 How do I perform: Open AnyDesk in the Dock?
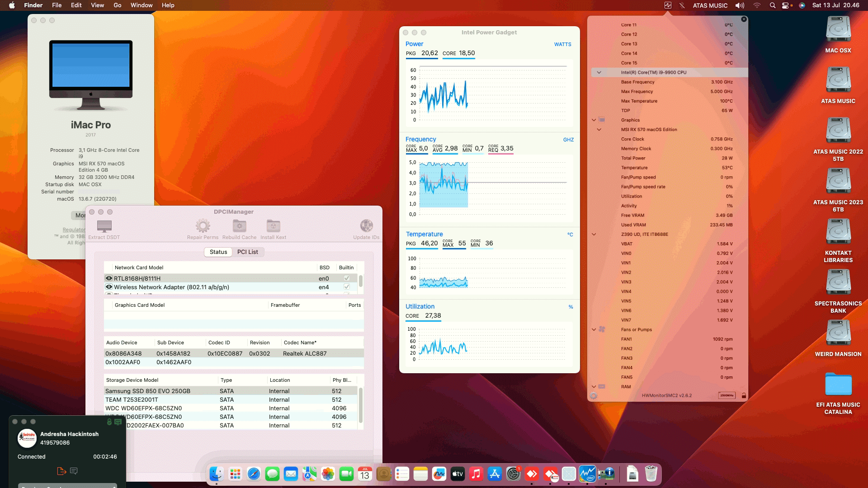coord(532,474)
